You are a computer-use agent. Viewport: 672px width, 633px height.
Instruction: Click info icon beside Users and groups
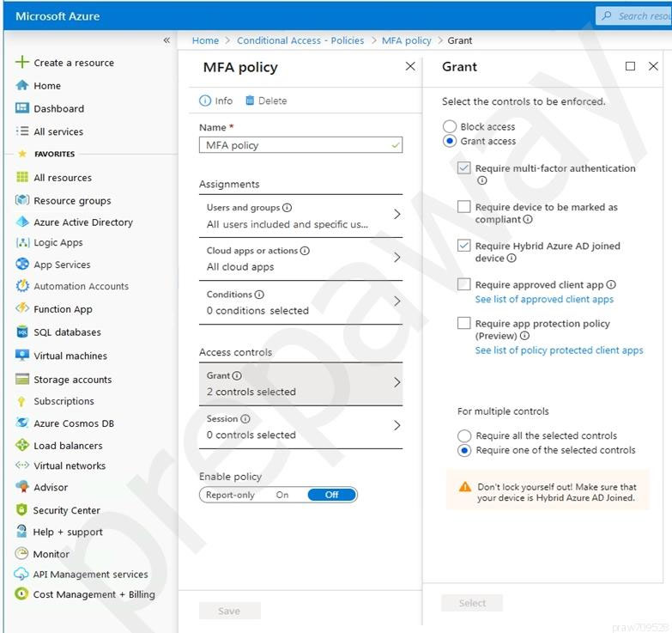(x=288, y=208)
